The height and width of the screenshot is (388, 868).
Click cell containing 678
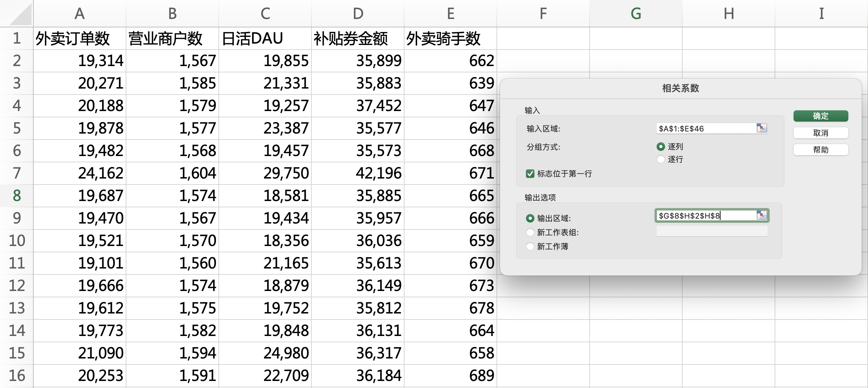pos(451,308)
